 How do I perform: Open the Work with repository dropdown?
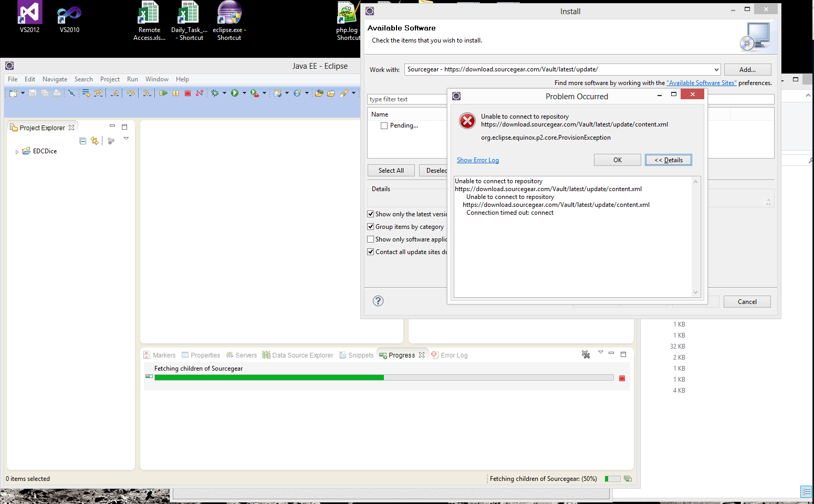tap(716, 69)
